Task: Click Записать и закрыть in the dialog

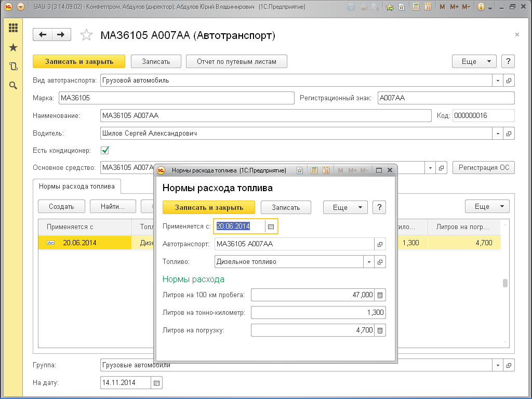Action: (x=209, y=207)
